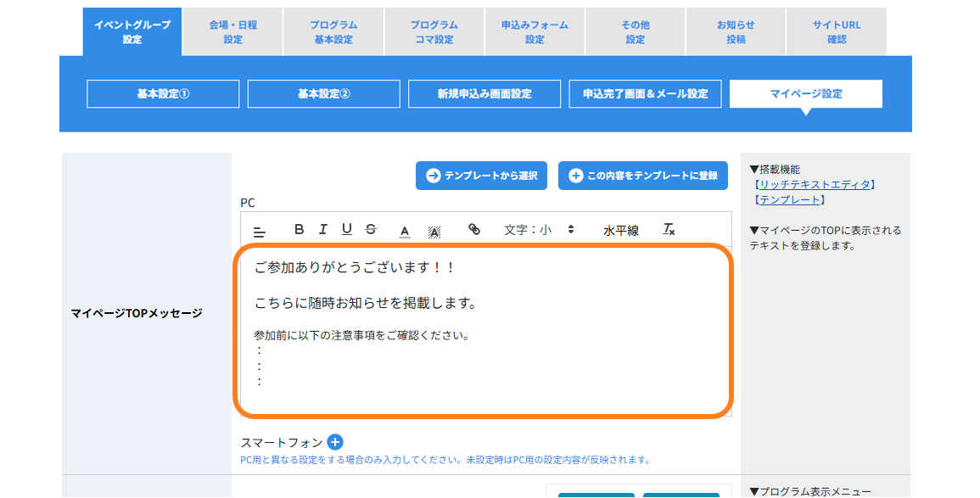
Task: Insert a horizontal line with 水平線
Action: (620, 231)
